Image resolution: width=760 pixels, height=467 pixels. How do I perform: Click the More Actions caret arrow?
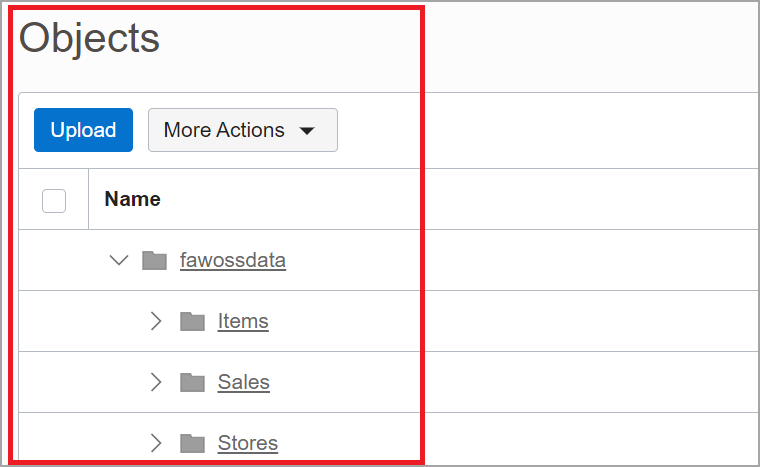308,131
